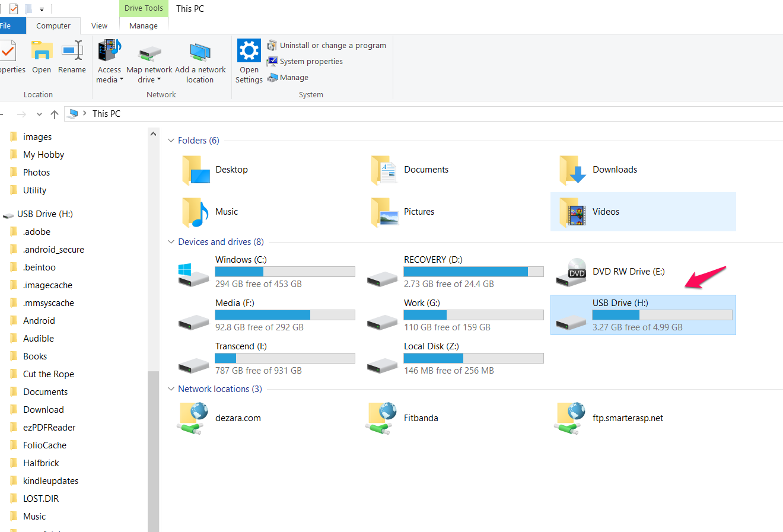Click Add a network location icon
783x532 pixels.
tap(200, 52)
